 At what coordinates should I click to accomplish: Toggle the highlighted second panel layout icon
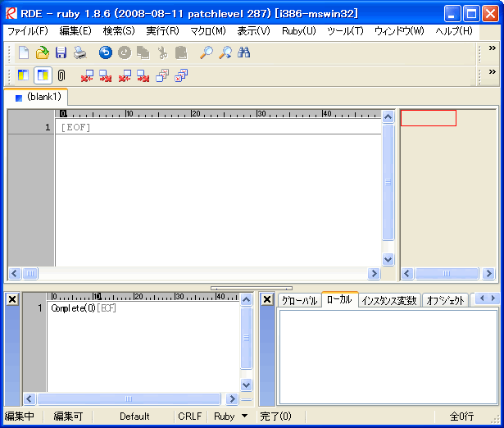(43, 76)
